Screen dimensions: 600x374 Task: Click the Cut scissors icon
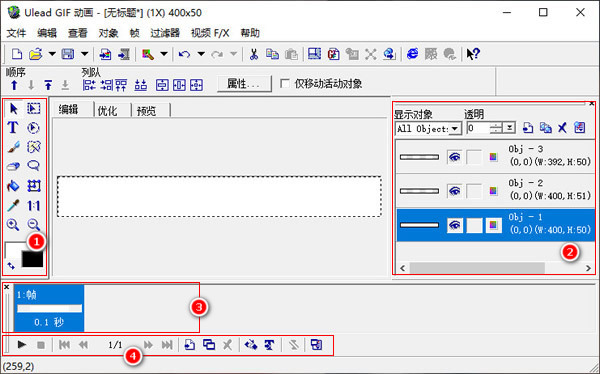pyautogui.click(x=253, y=54)
